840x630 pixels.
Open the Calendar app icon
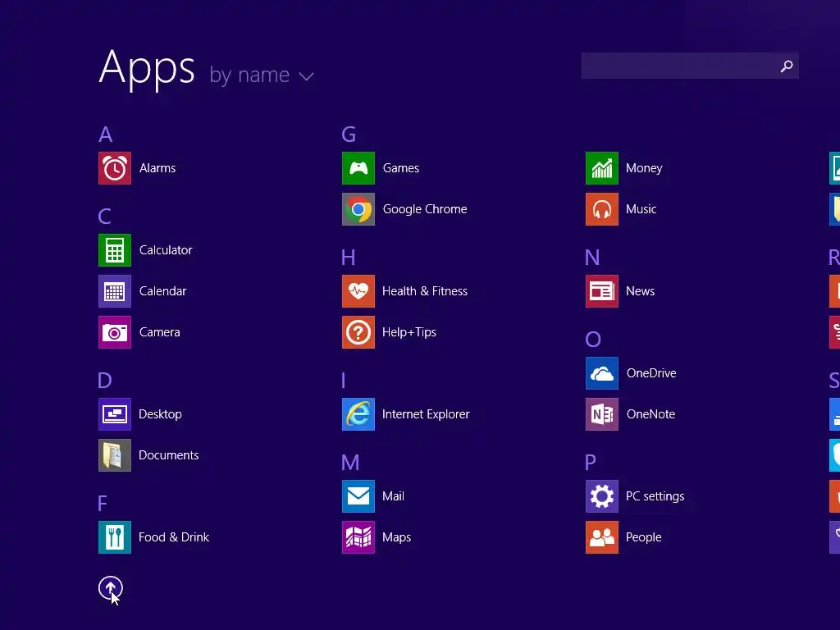click(x=115, y=291)
